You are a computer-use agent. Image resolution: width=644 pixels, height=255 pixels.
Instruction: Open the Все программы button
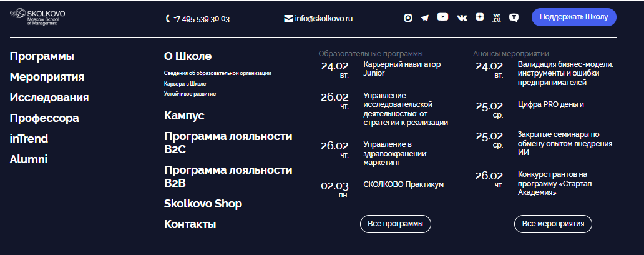tap(396, 224)
